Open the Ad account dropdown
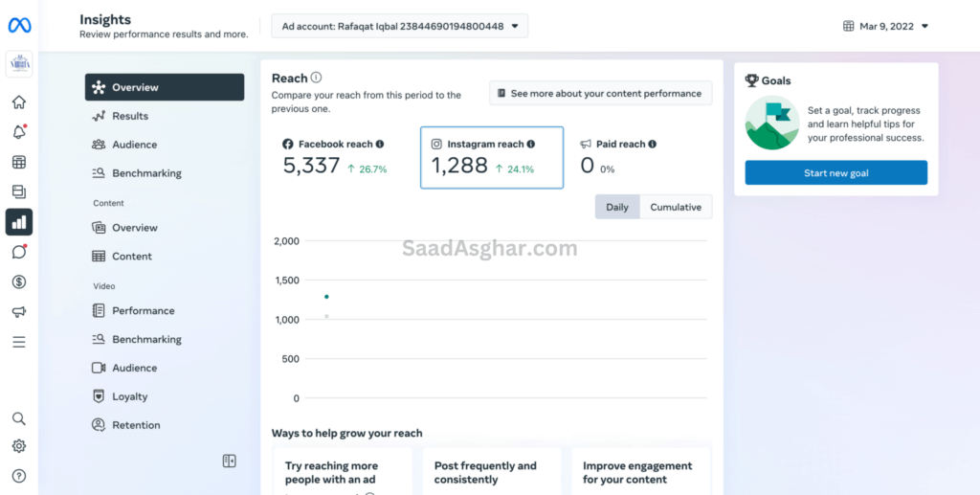This screenshot has height=495, width=980. click(399, 26)
